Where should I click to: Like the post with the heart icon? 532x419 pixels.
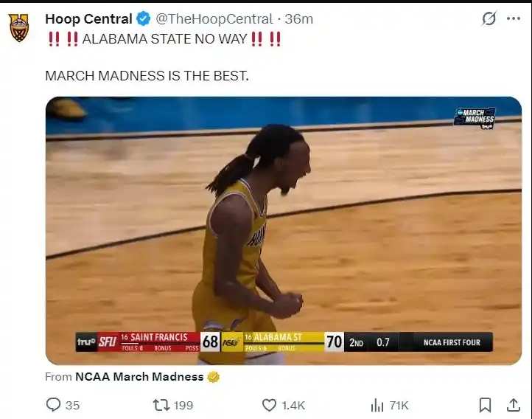coord(270,405)
